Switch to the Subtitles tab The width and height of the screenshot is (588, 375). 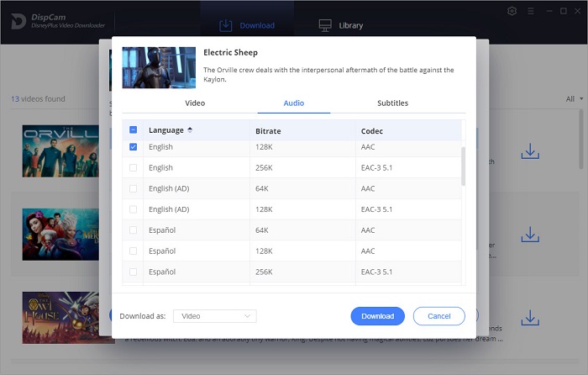(x=392, y=103)
